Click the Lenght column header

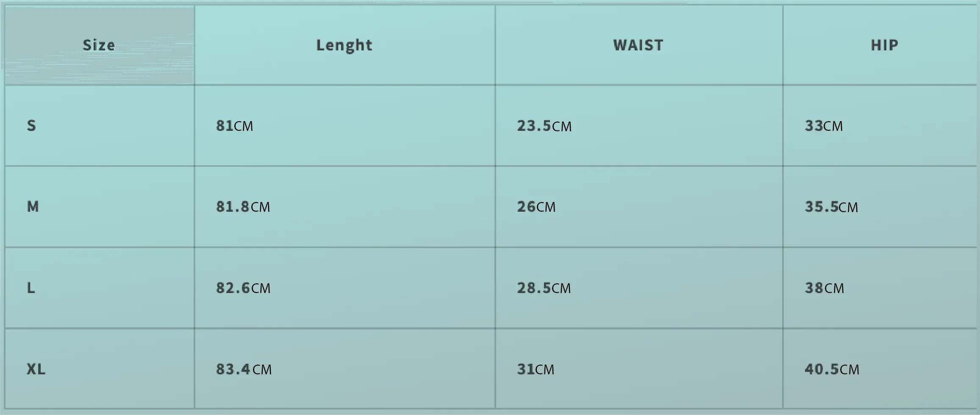[x=344, y=45]
